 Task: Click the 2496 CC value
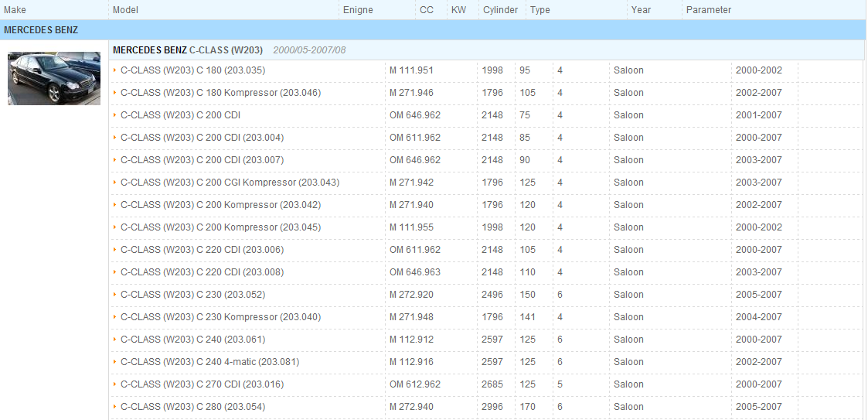pyautogui.click(x=492, y=295)
